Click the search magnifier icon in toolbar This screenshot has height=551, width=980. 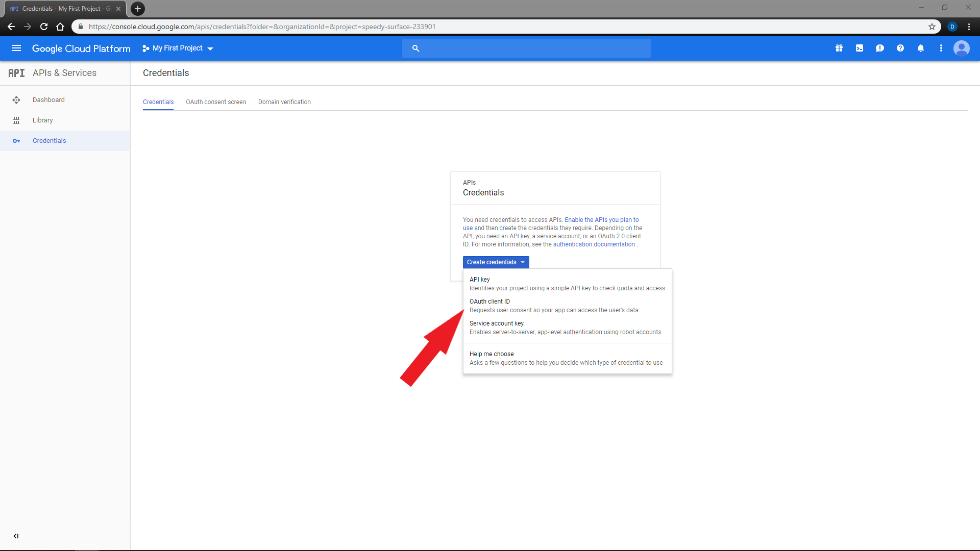tap(415, 48)
